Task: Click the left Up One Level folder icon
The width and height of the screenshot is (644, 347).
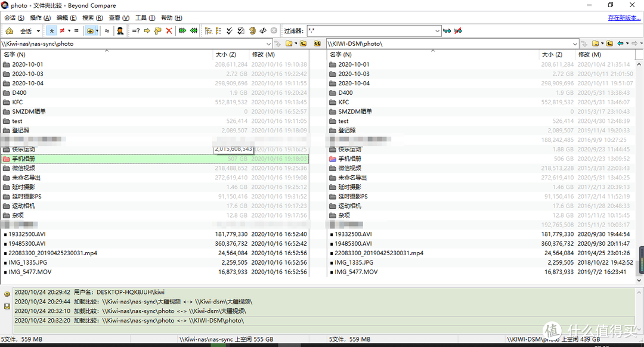Action: coord(304,44)
